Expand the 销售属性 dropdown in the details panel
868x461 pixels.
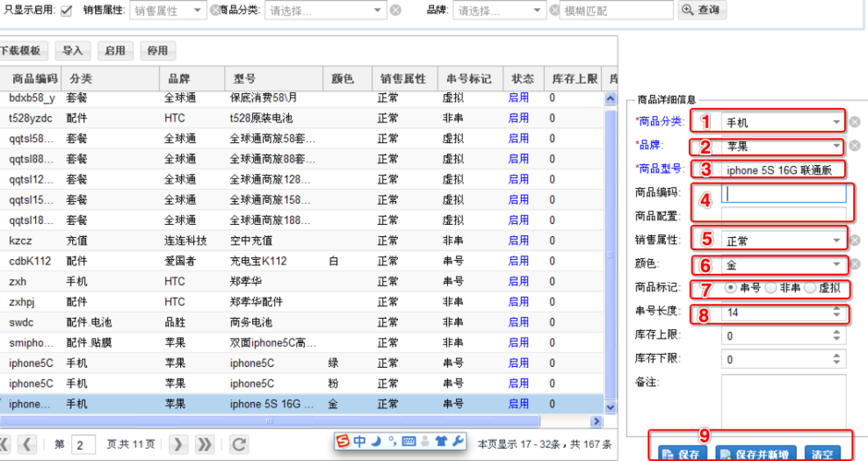click(x=835, y=241)
